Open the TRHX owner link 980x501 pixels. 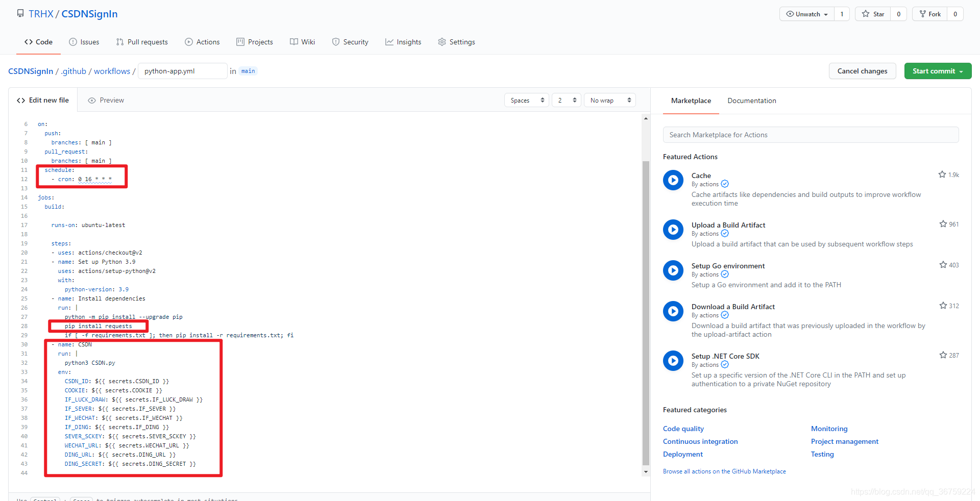[x=41, y=14]
